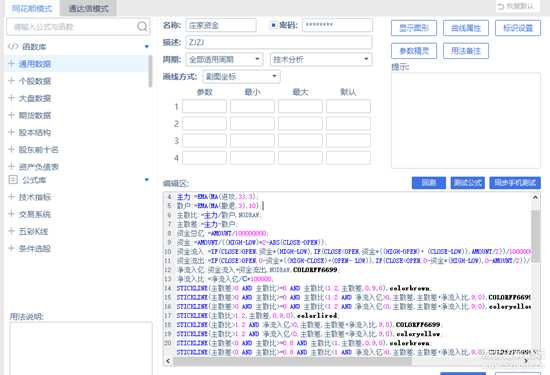Open the 画线方式 副图坐标 dropdown
550x375 pixels.
242,76
